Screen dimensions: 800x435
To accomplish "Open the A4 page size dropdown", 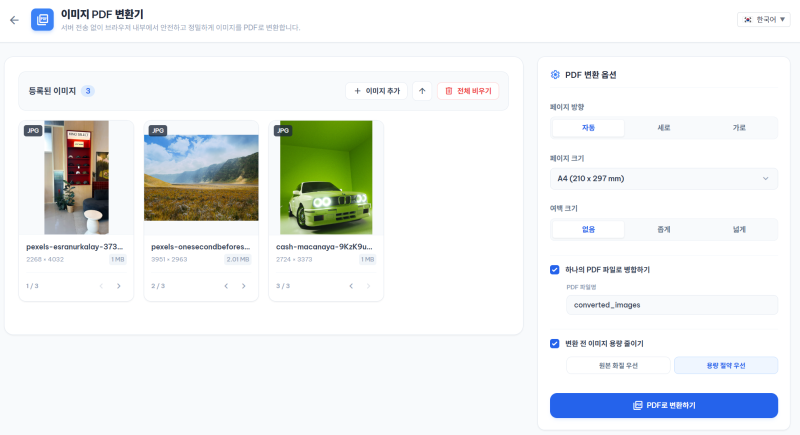I will point(664,178).
